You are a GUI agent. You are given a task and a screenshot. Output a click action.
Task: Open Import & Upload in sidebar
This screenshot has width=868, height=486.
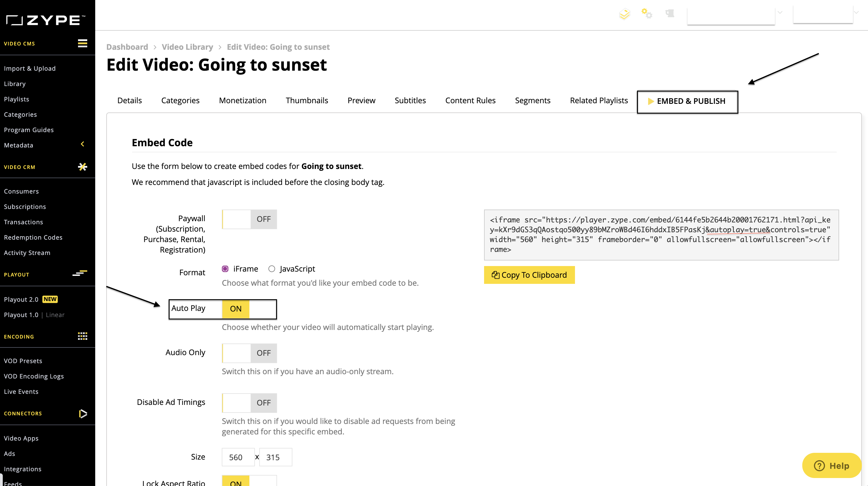pyautogui.click(x=30, y=69)
